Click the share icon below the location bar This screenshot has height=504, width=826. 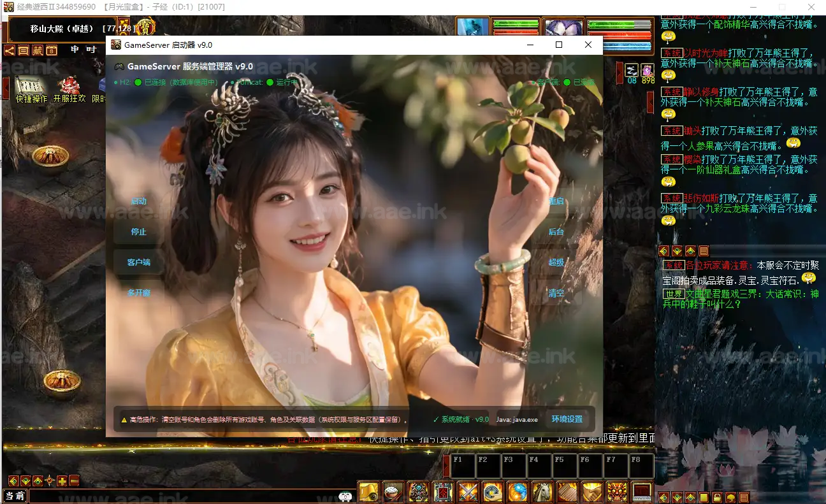tap(10, 50)
